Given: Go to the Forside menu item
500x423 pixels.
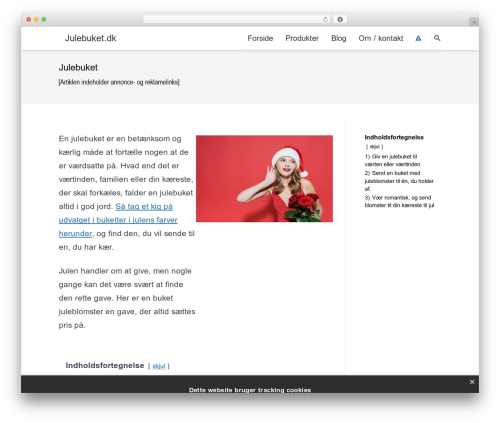Looking at the screenshot, I should click(260, 38).
